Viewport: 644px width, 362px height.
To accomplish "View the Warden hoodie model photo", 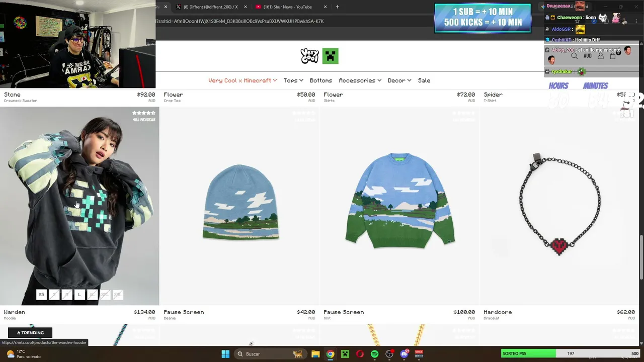I will click(79, 206).
